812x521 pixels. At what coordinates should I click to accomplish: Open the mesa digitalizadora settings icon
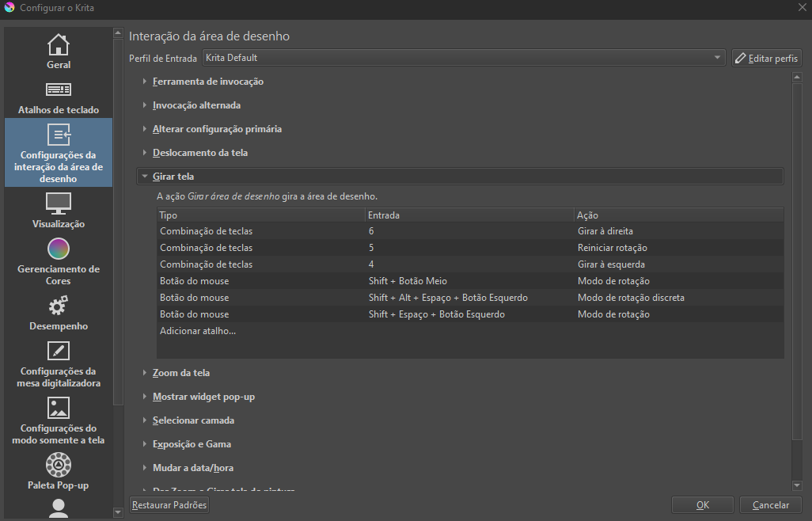click(x=59, y=351)
